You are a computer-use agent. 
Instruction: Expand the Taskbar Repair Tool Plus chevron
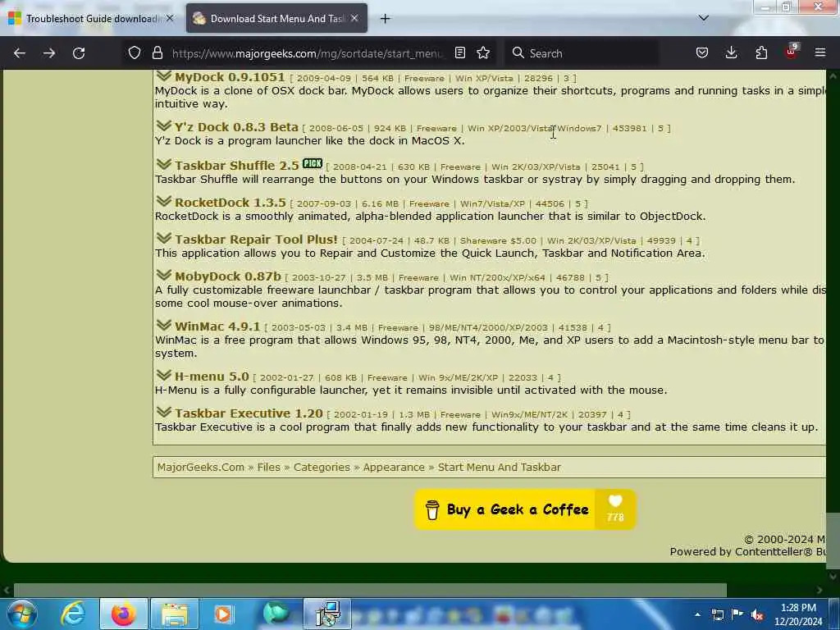(163, 239)
